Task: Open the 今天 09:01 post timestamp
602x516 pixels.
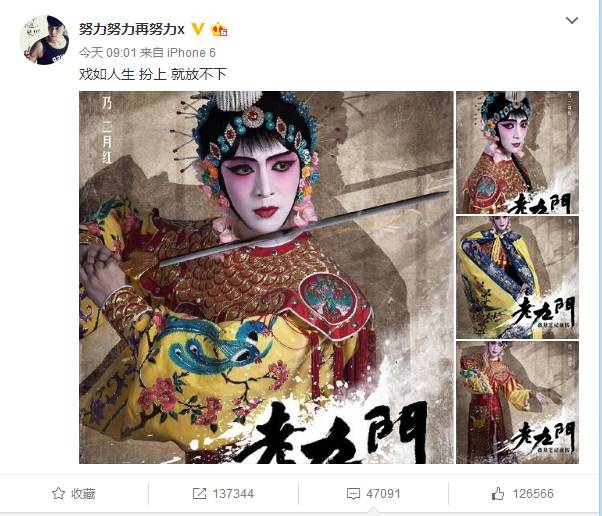Action: [x=108, y=53]
